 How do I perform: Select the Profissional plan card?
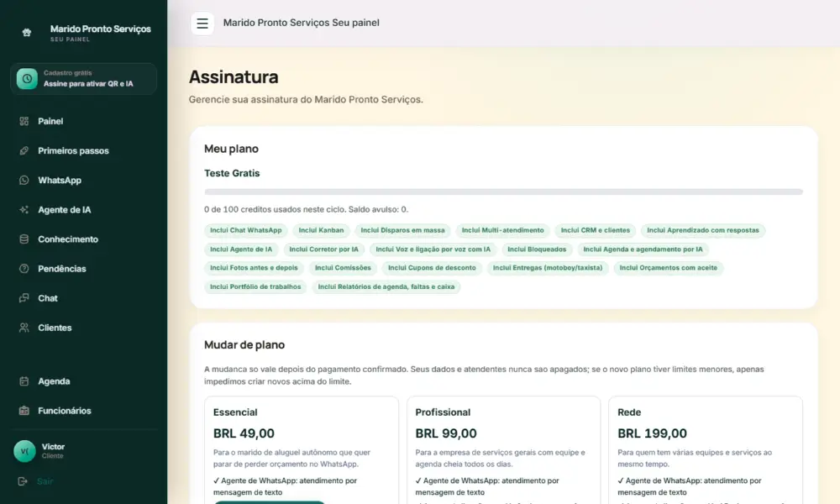(503, 450)
